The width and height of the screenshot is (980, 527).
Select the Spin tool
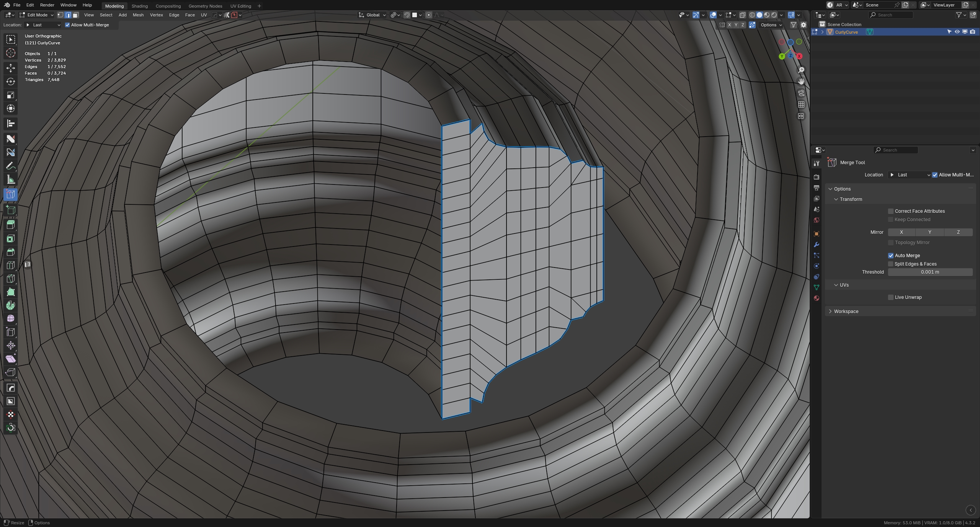(11, 305)
